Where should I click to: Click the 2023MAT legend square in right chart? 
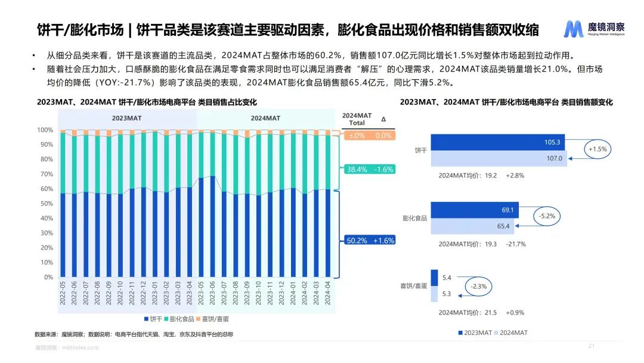tap(460, 333)
